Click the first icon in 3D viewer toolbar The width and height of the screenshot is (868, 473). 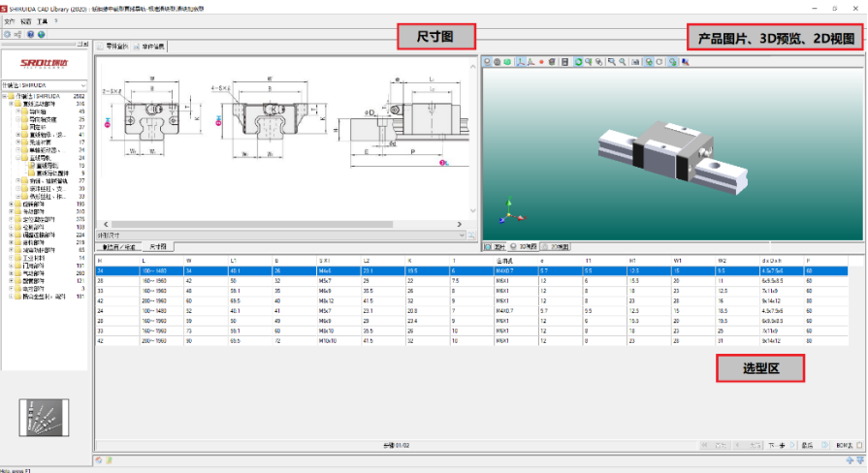click(487, 62)
